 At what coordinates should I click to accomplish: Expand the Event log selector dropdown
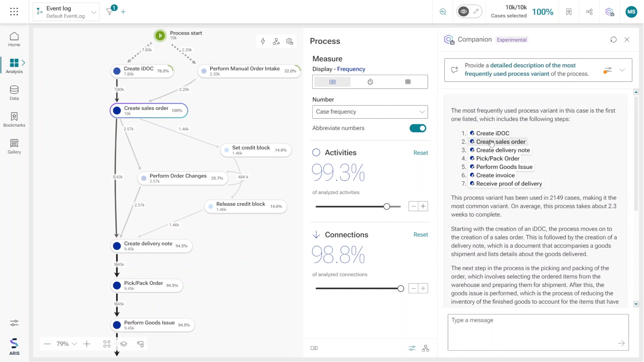tap(94, 12)
